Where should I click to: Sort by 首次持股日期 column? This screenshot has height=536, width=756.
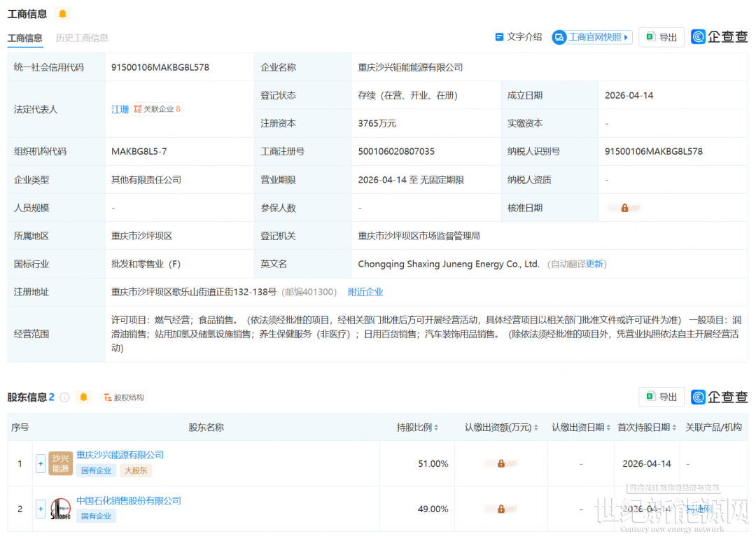[x=647, y=427]
